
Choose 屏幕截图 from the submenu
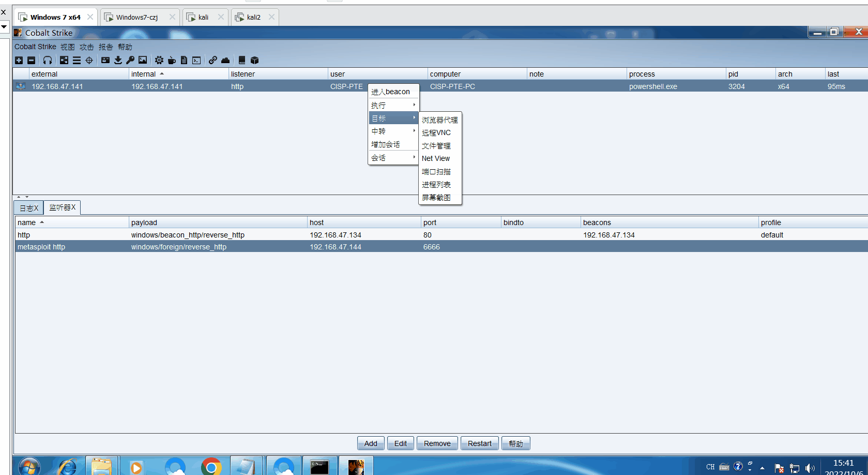coord(440,197)
